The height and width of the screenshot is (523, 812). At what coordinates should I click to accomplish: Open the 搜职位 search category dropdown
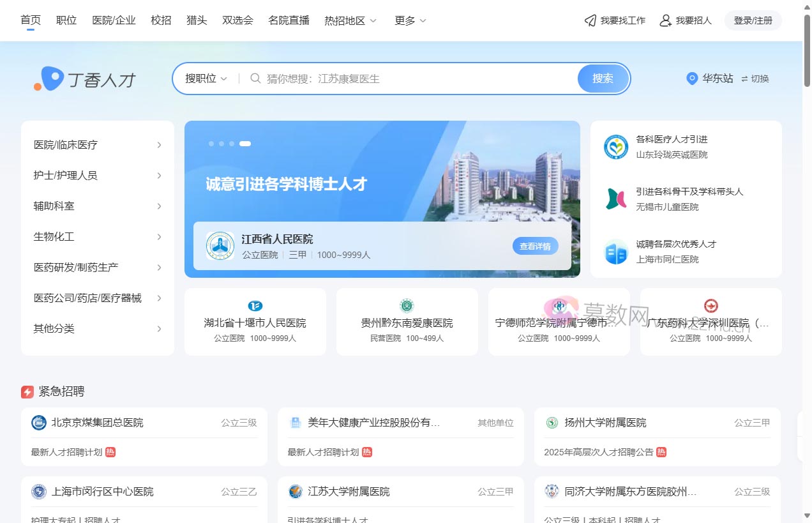tap(203, 79)
